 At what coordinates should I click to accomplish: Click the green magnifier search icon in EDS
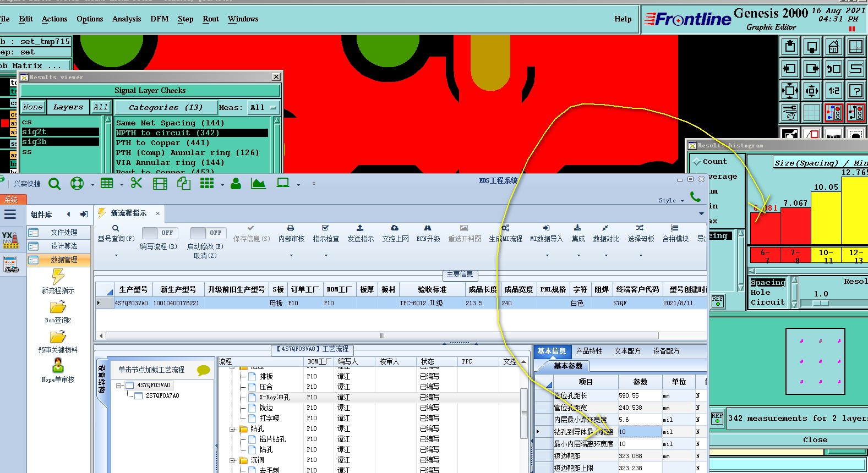54,184
